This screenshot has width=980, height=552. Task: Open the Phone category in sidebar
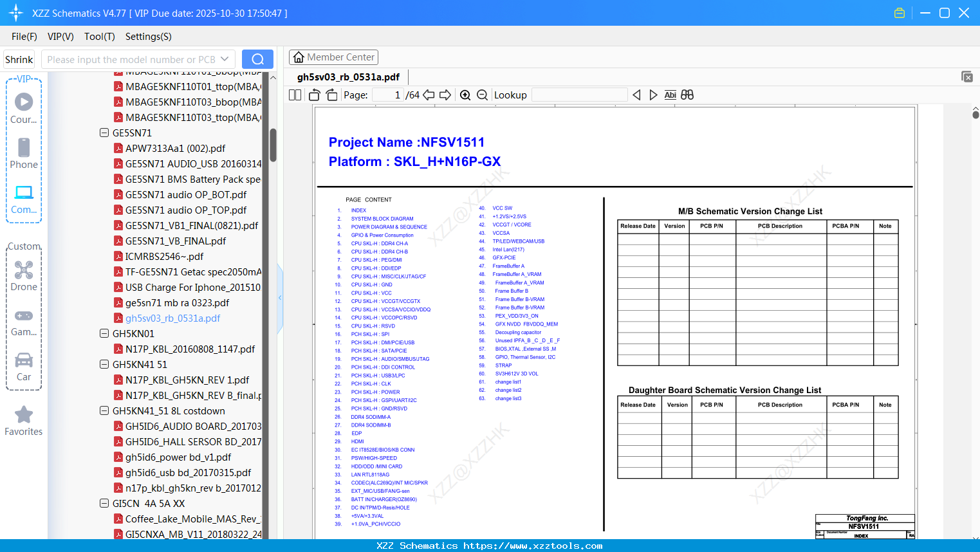(24, 153)
